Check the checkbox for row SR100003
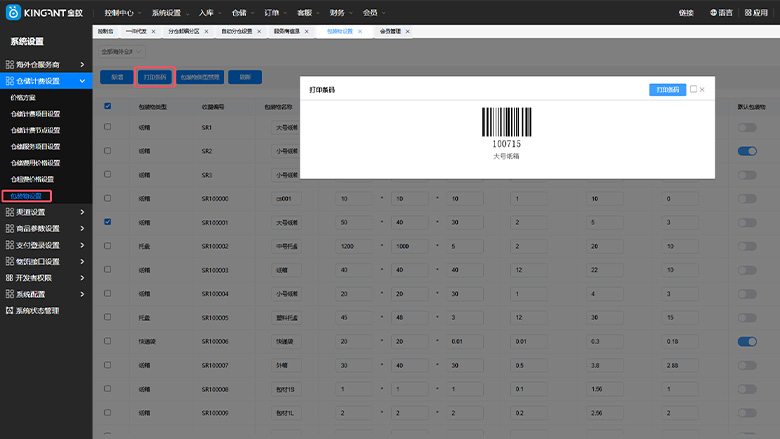The width and height of the screenshot is (780, 439). pyautogui.click(x=107, y=269)
